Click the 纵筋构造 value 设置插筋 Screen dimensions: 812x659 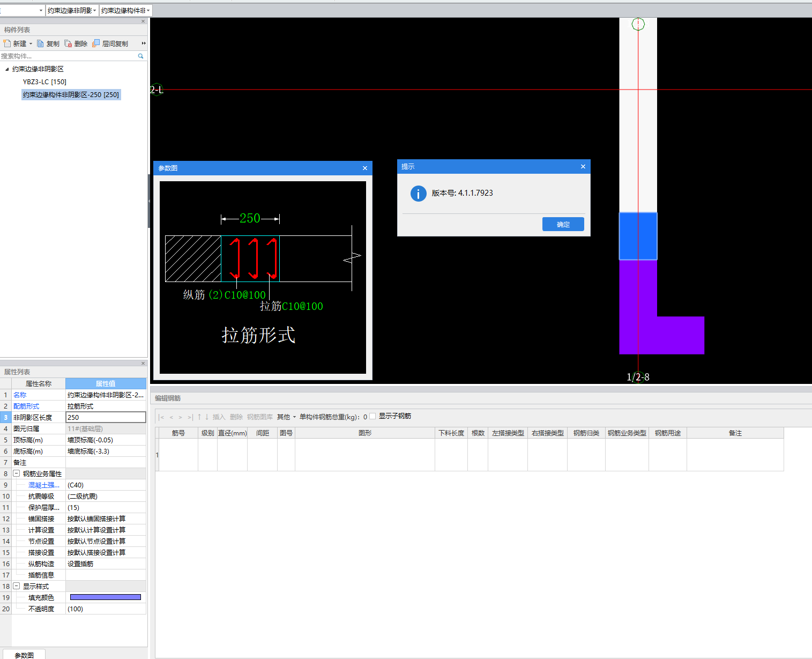(x=106, y=564)
